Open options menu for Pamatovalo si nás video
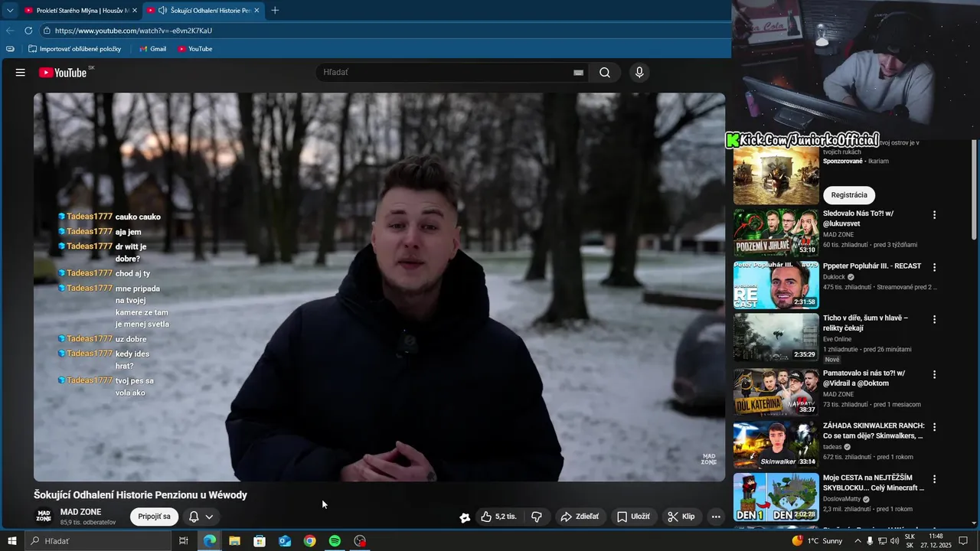 pos(934,374)
